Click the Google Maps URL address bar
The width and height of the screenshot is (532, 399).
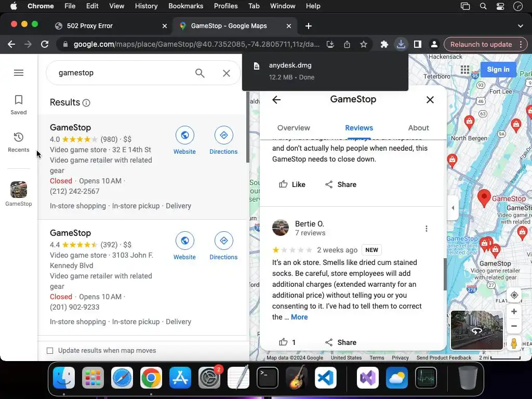[x=196, y=45]
